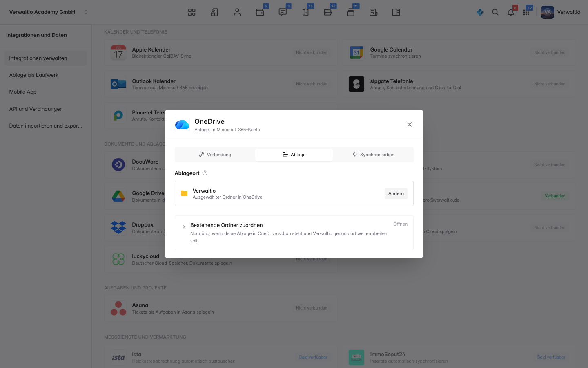Select Integrationen verwalten in the sidebar
The height and width of the screenshot is (368, 588).
[x=46, y=58]
